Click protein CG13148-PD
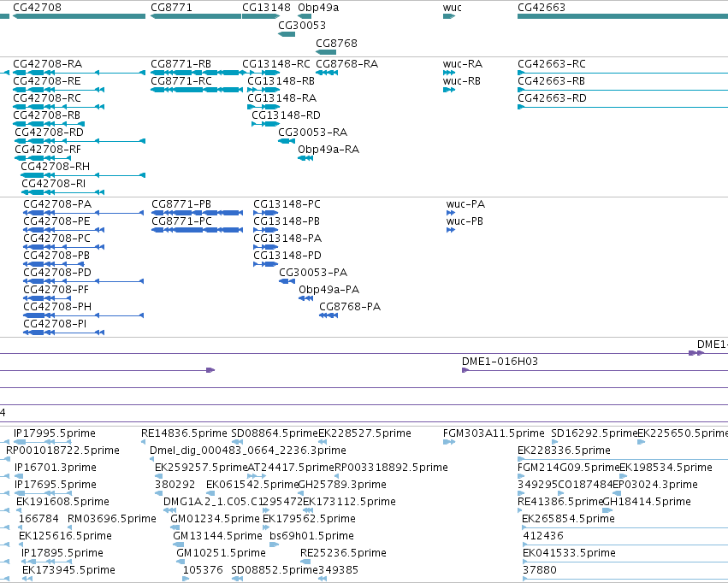Viewport: 728px width, 583px height. click(x=287, y=256)
